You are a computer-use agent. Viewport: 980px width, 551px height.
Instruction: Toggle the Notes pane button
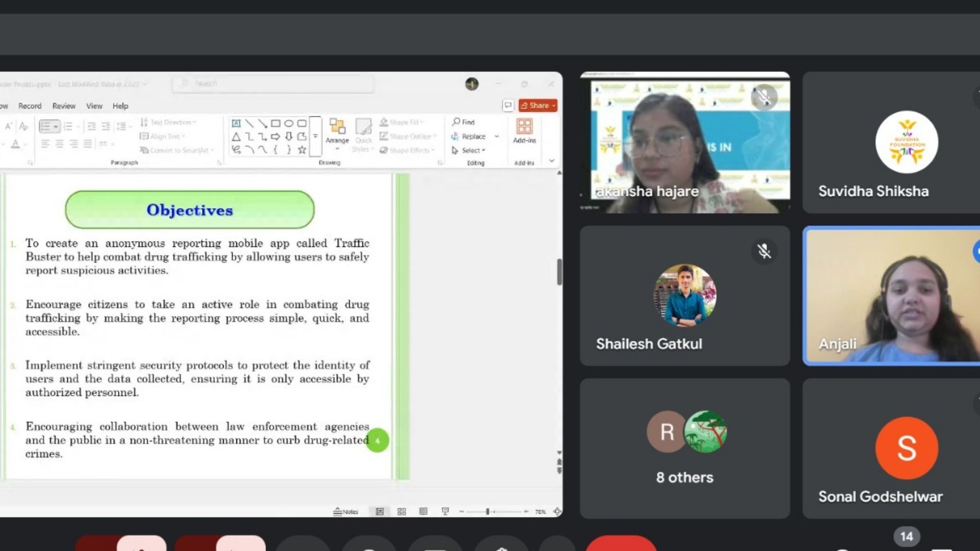[x=346, y=512]
